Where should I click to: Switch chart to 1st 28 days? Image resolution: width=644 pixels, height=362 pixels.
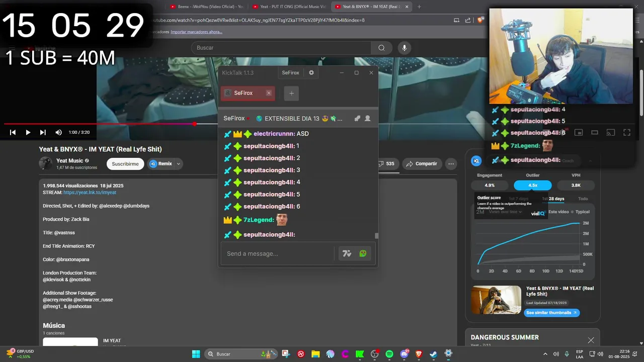(553, 199)
